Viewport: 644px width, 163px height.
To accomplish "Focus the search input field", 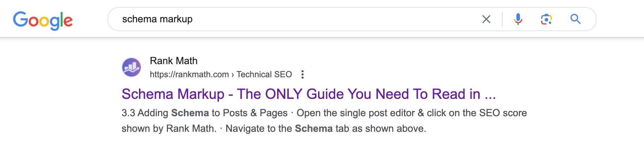I will (x=318, y=19).
